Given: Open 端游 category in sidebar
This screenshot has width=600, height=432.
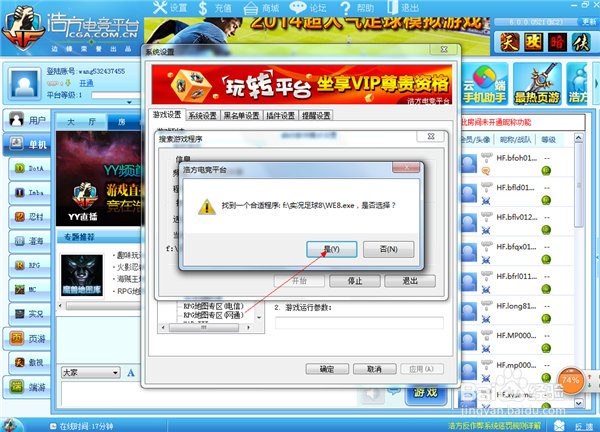Looking at the screenshot, I should coord(28,387).
